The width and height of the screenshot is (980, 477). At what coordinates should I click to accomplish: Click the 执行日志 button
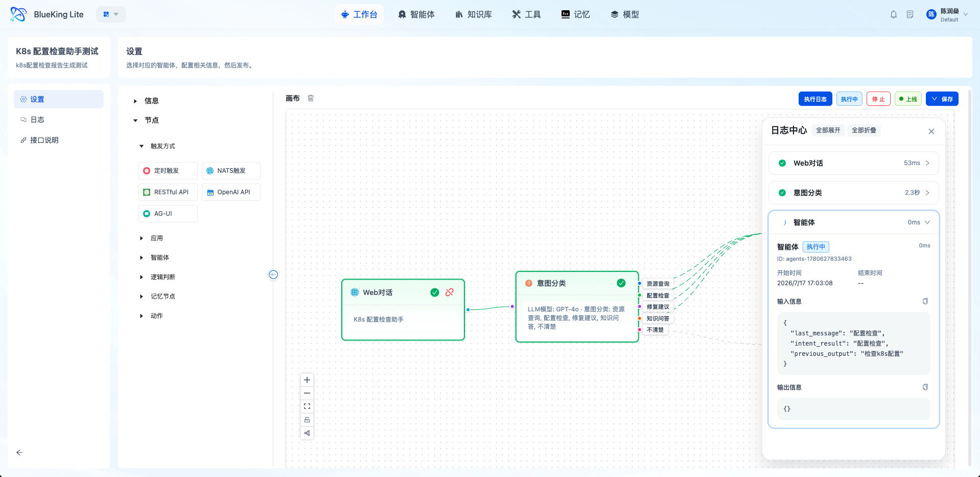click(x=815, y=99)
